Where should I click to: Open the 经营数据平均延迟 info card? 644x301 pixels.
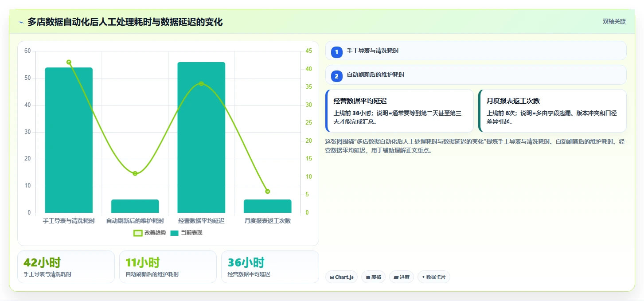pos(399,111)
